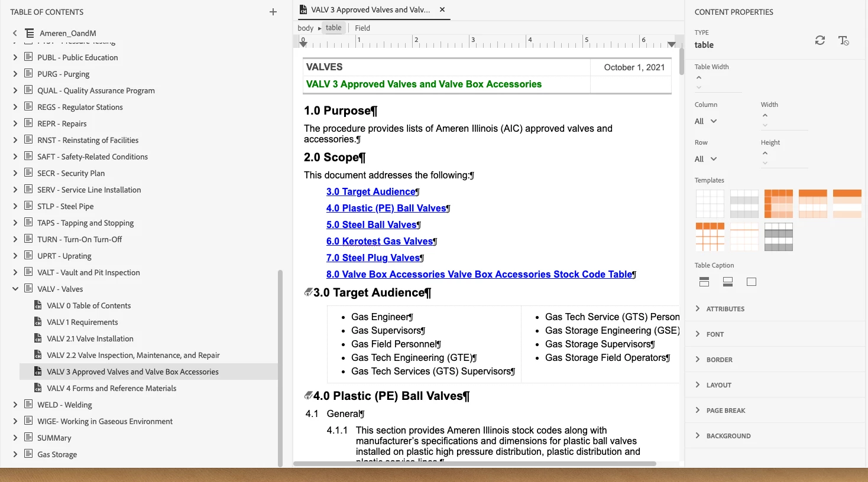Apply the plain white grid table template

pos(710,204)
